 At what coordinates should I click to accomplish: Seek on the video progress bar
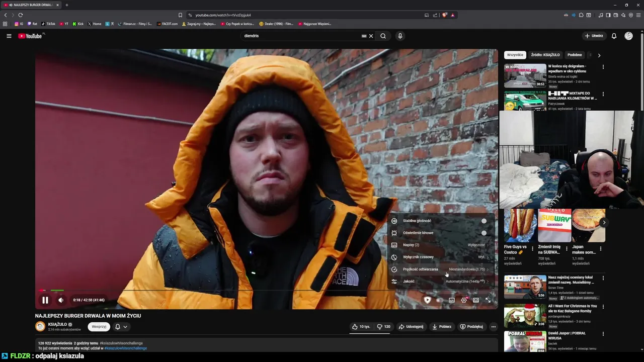tap(266, 291)
